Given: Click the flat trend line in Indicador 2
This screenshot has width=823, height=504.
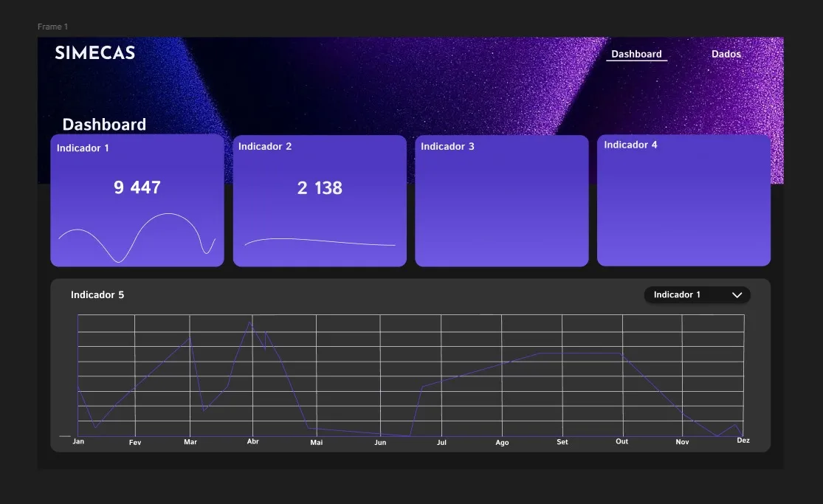Looking at the screenshot, I should point(319,241).
